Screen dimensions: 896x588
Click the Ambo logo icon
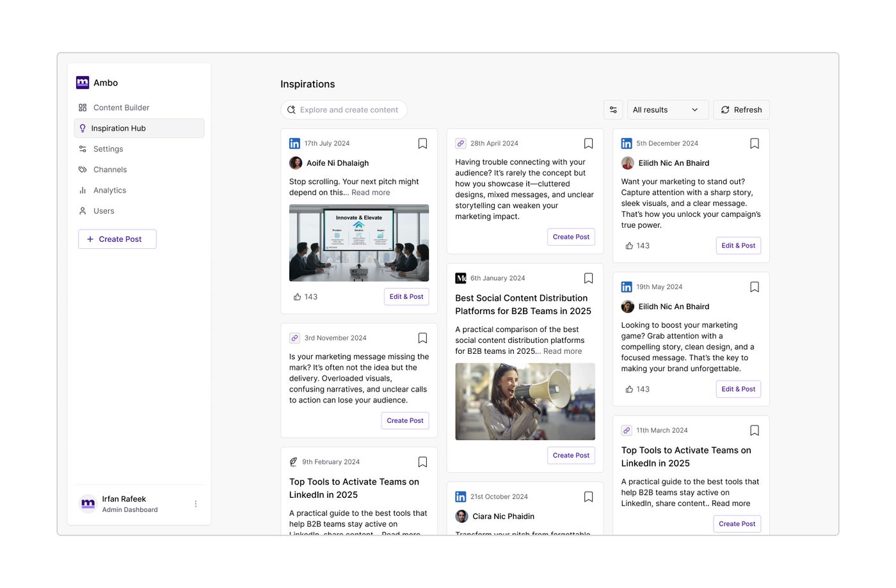[x=83, y=83]
